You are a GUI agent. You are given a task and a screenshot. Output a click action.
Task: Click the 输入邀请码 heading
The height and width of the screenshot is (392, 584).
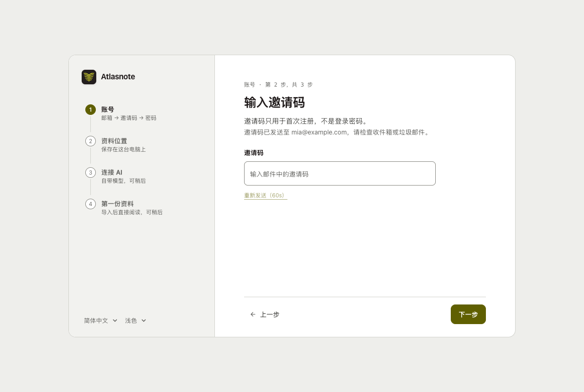(x=274, y=102)
